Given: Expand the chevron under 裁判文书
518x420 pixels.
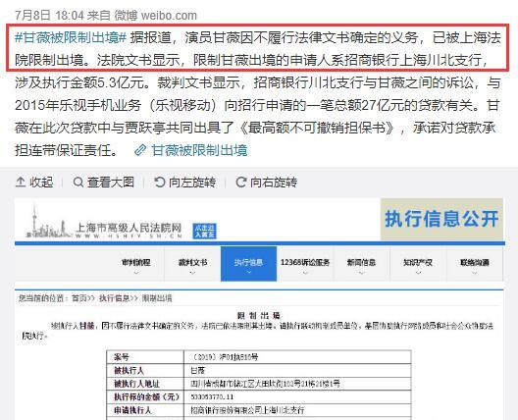Looking at the screenshot, I should (x=192, y=273).
